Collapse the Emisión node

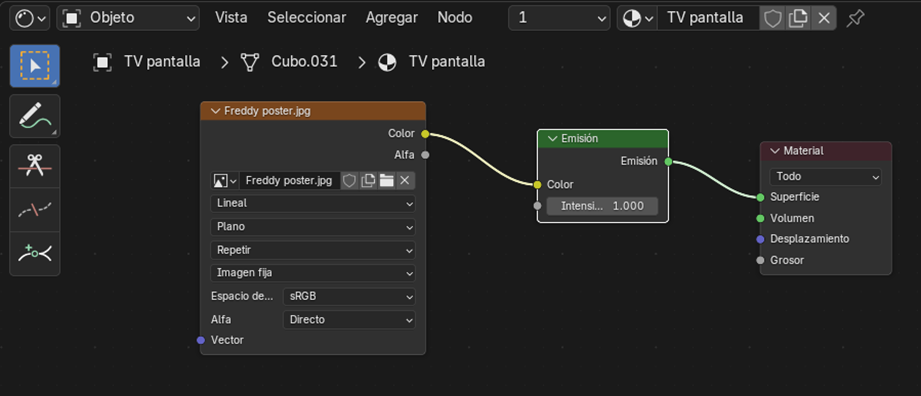(552, 139)
